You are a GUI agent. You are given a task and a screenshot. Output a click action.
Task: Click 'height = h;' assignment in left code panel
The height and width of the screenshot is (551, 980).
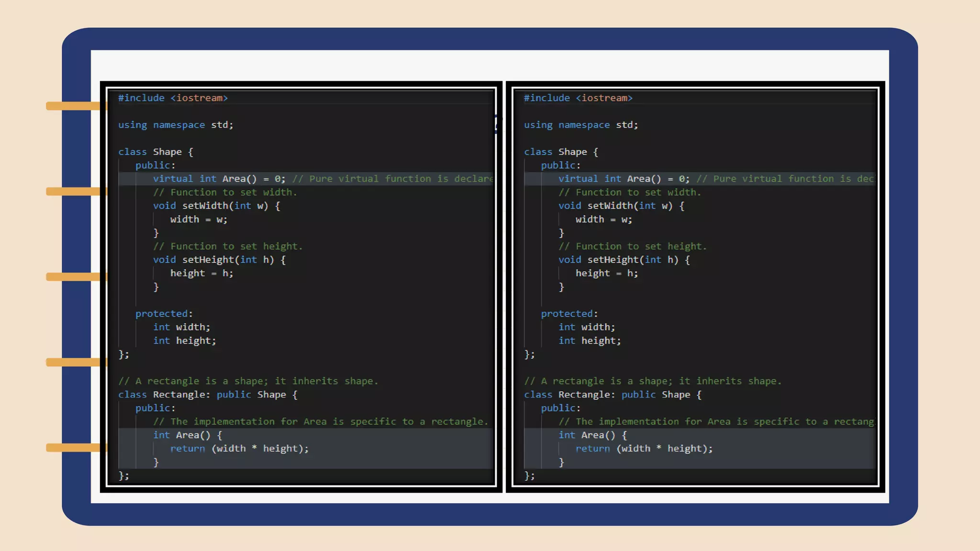point(201,273)
